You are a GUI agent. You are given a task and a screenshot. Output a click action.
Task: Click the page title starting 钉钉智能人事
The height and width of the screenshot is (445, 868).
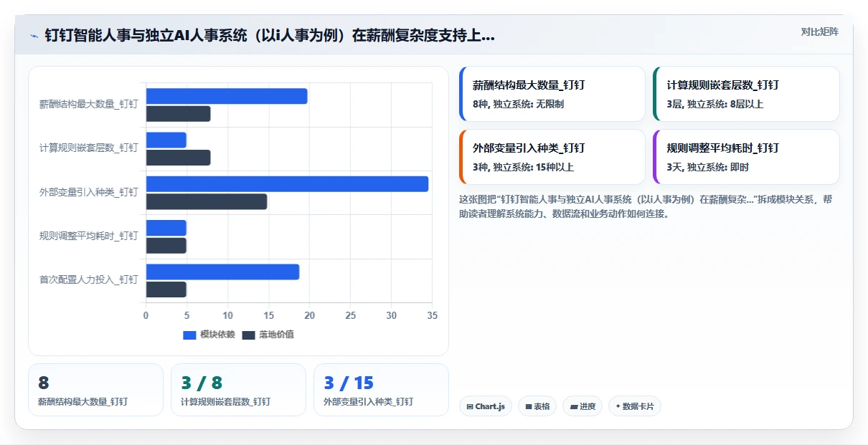[270, 36]
